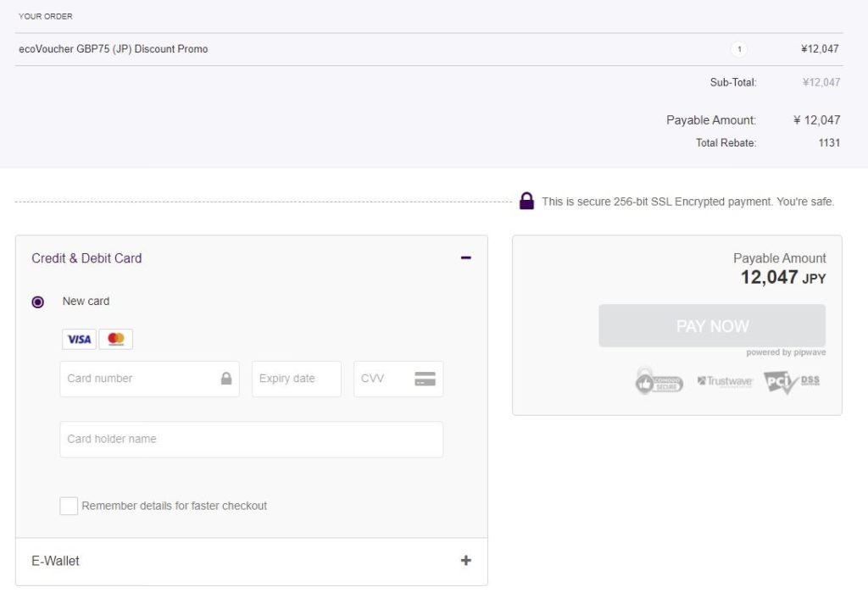Viewport: 868px width, 598px height.
Task: Open the powered by pipwave link
Action: pos(786,352)
